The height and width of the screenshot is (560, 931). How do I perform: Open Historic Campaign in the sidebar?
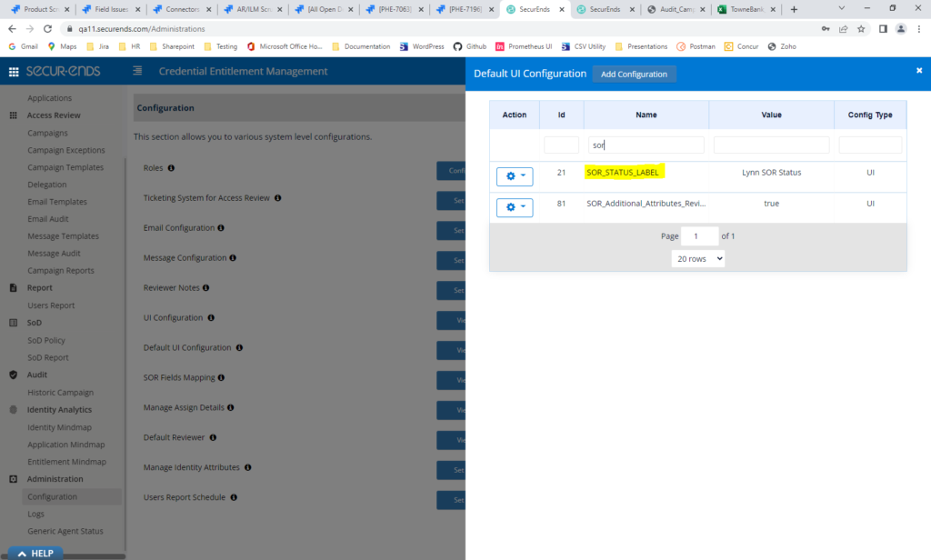point(61,393)
